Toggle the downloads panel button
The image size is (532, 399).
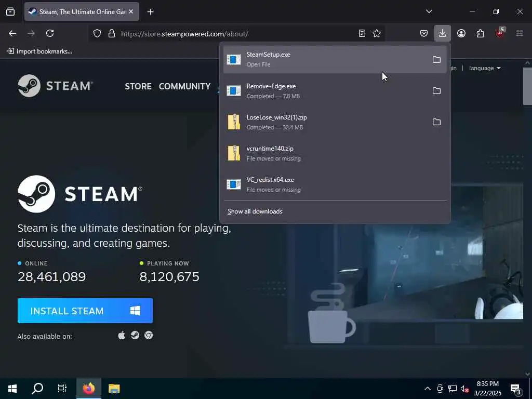(x=443, y=33)
